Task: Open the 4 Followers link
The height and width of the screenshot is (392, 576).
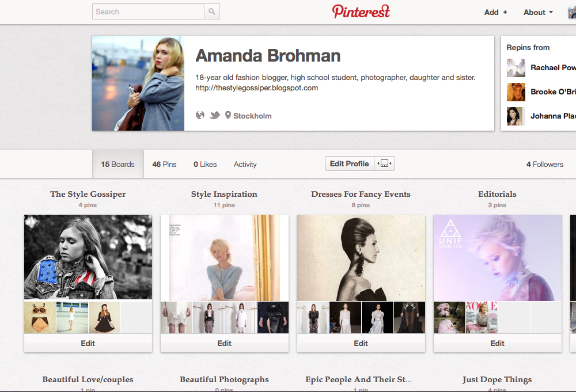Action: (544, 165)
